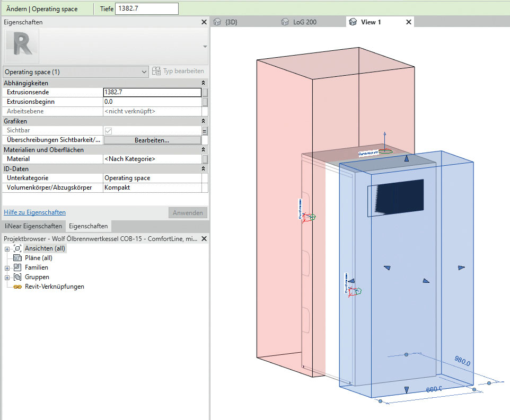The height and width of the screenshot is (420, 510).
Task: Select Familien in project browser
Action: coord(37,267)
